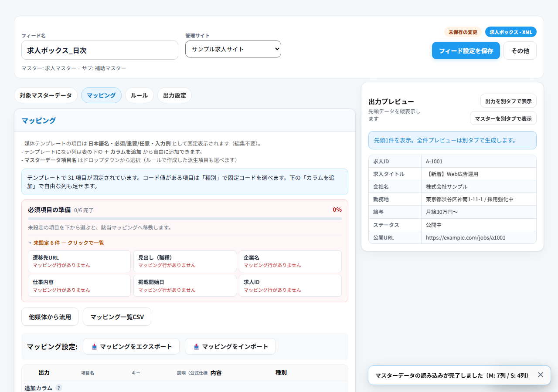Viewport: 558px width, 392px height.
Task: Click the 内容 column header
Action: point(216,372)
